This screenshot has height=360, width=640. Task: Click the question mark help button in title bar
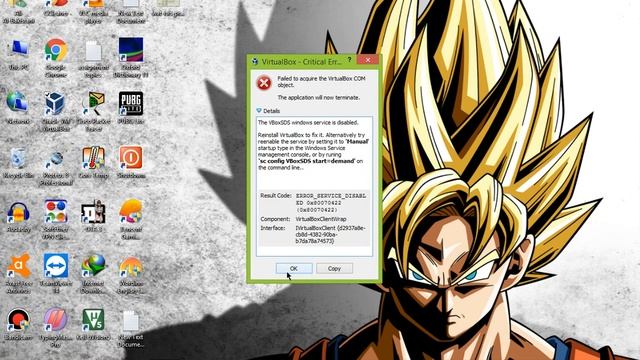tap(349, 60)
